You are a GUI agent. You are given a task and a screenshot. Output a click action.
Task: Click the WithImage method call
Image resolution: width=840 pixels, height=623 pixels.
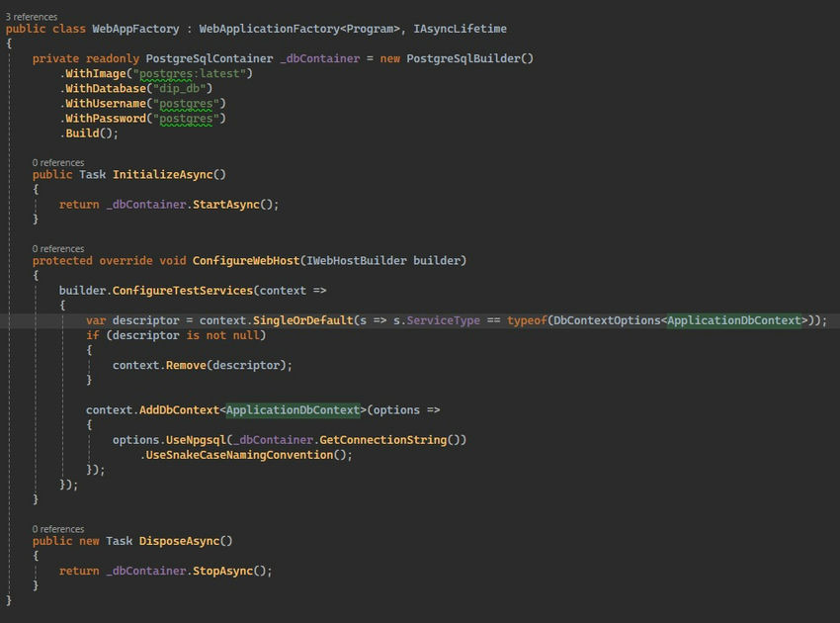tap(95, 73)
